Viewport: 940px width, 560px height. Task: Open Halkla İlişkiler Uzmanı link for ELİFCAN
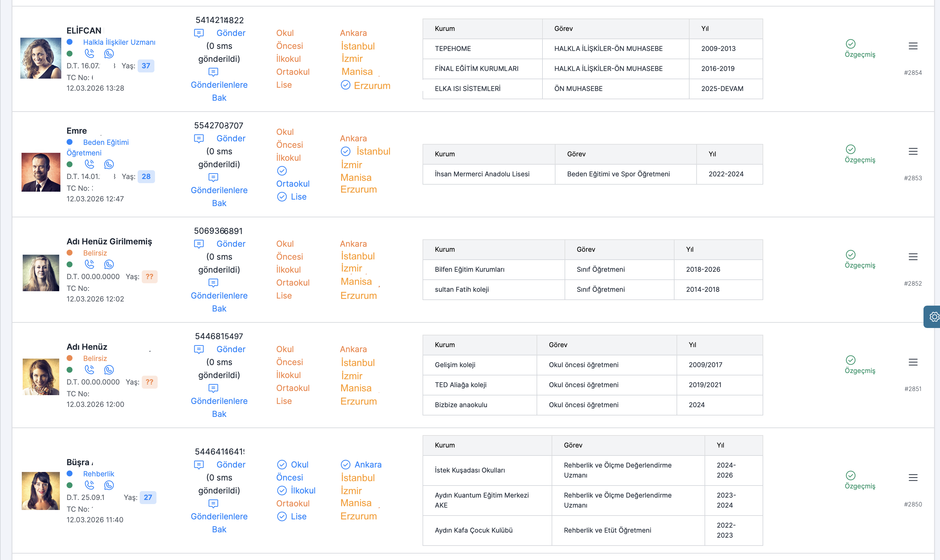(x=119, y=42)
